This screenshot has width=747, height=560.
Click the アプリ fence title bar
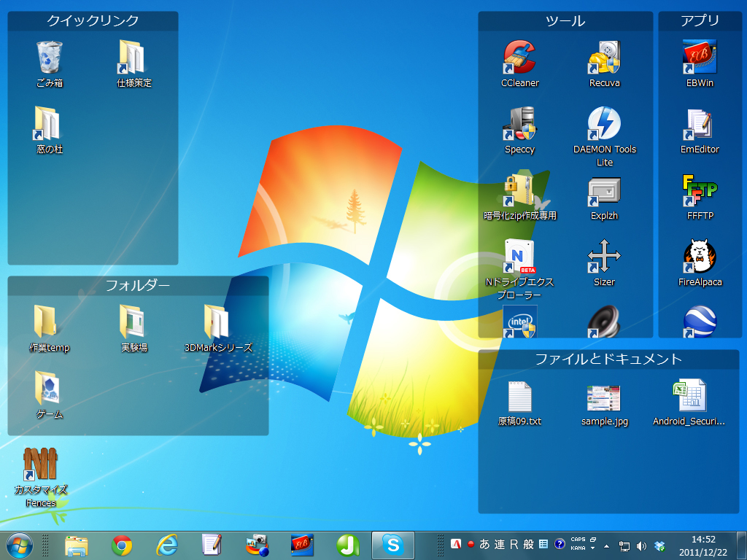pyautogui.click(x=700, y=21)
